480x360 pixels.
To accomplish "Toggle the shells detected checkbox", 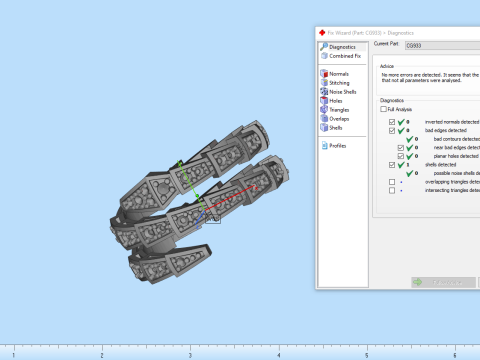I will [x=392, y=165].
